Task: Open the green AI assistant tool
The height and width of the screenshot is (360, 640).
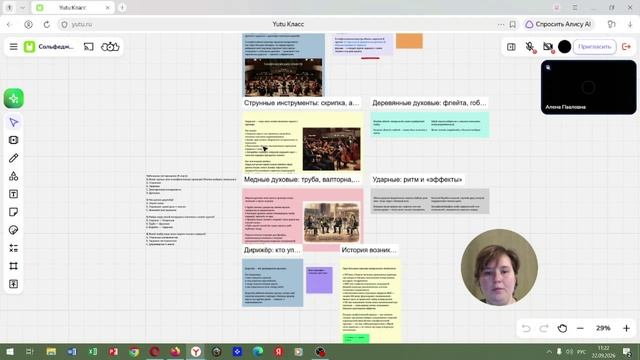Action: pos(14,98)
